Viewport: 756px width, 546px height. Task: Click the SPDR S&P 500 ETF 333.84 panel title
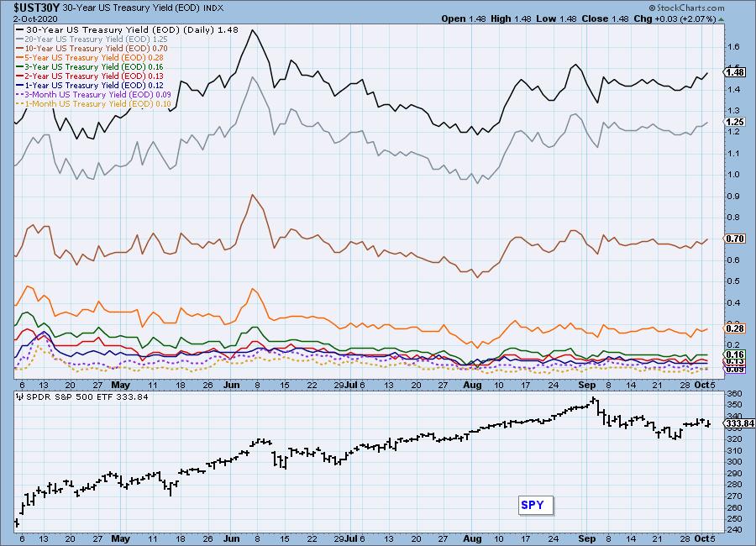point(87,397)
